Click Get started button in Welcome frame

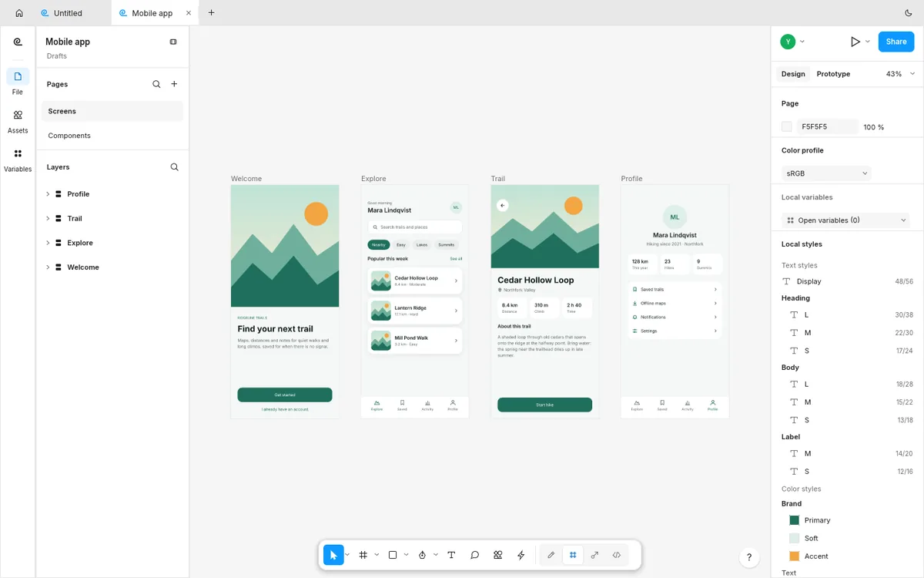285,395
